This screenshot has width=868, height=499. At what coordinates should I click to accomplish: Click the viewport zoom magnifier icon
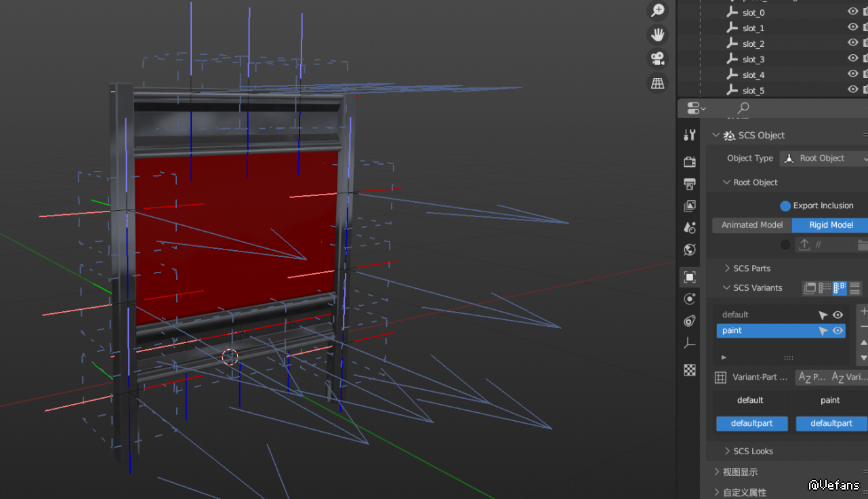pos(657,10)
